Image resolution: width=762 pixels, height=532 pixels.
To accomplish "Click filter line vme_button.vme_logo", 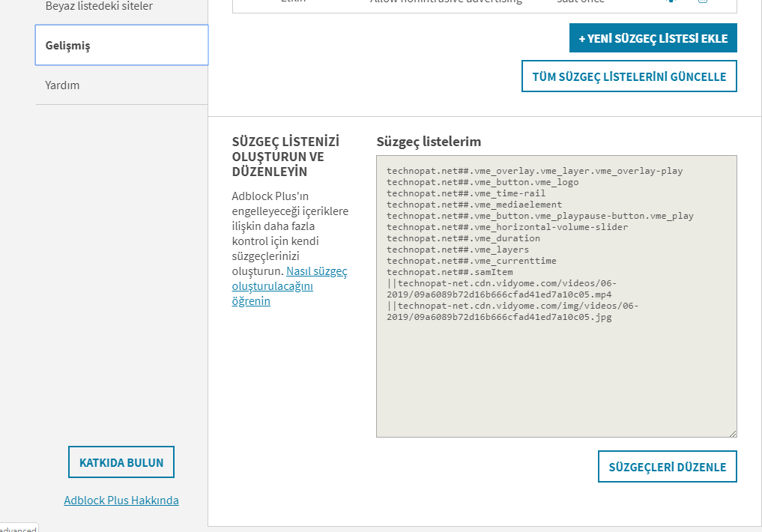I will tap(483, 182).
